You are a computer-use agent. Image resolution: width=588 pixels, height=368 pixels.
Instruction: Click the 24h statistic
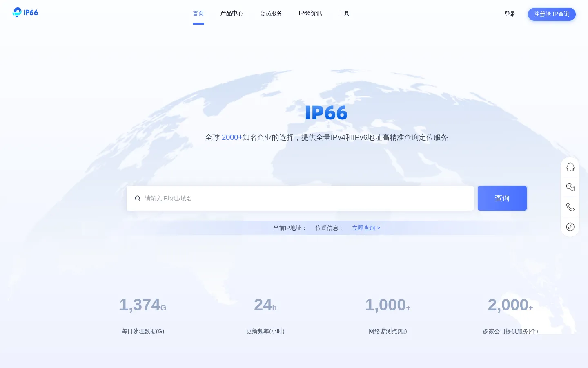[x=265, y=305]
